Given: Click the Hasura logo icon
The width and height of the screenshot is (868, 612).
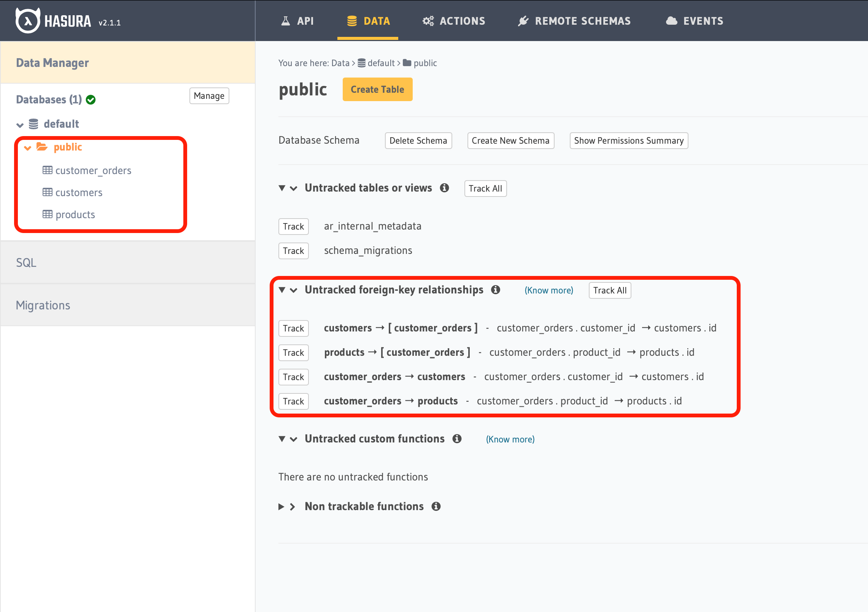Looking at the screenshot, I should [28, 21].
